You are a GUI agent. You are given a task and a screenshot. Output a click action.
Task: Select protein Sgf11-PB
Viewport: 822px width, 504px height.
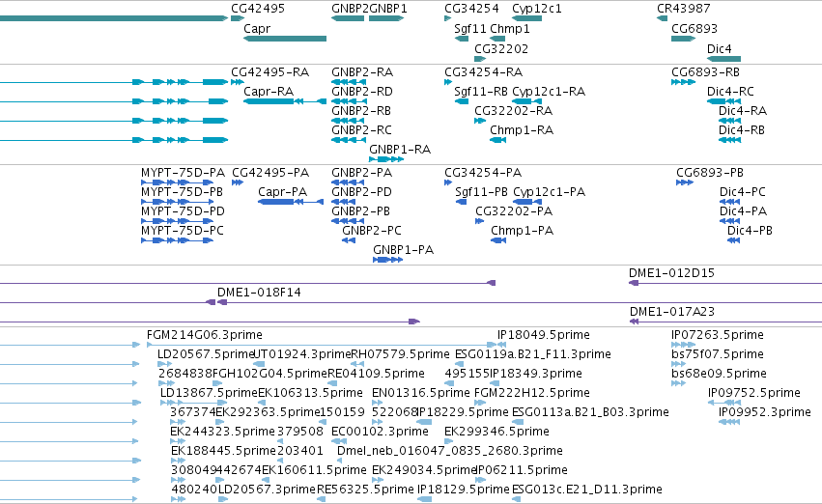coord(481,192)
